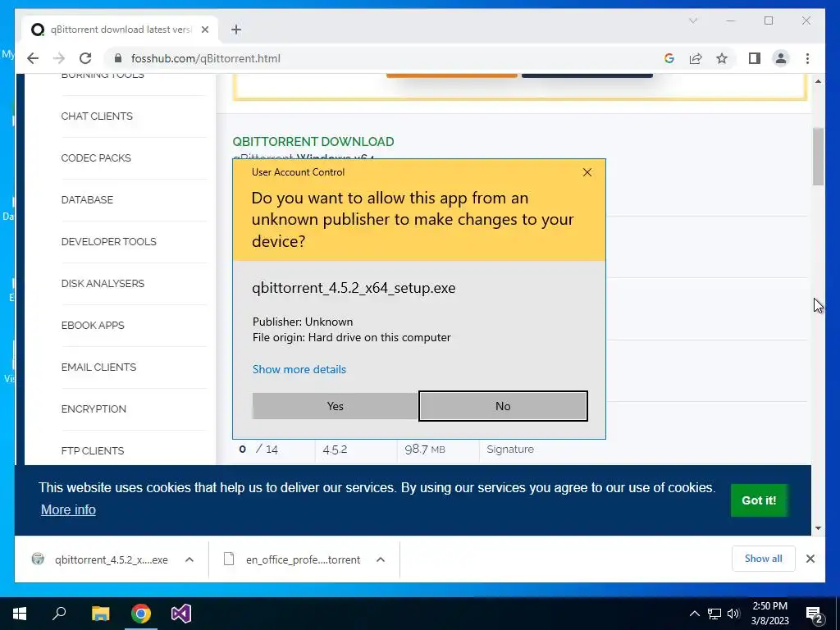Open the Windows Start menu

(x=20, y=614)
